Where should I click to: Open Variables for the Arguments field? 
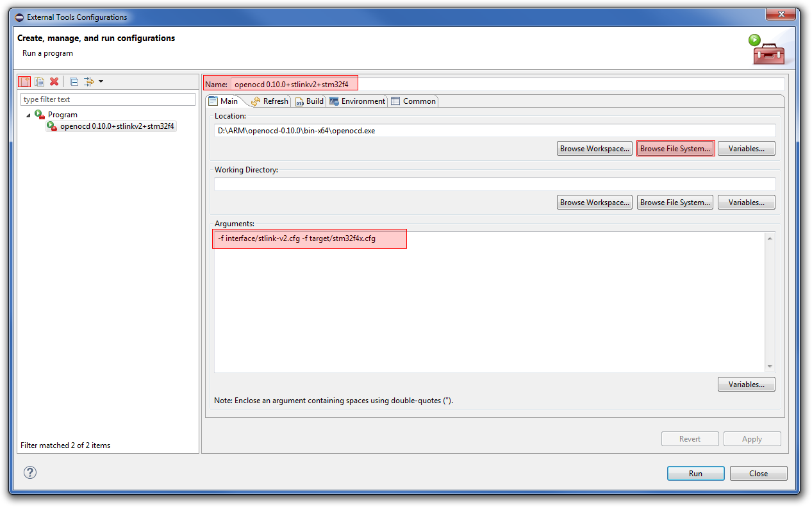click(746, 385)
